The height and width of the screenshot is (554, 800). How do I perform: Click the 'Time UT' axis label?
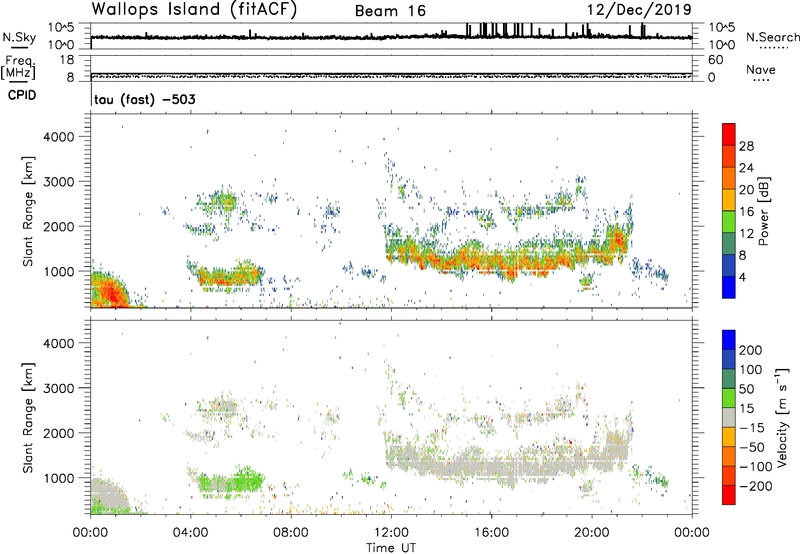tap(391, 548)
